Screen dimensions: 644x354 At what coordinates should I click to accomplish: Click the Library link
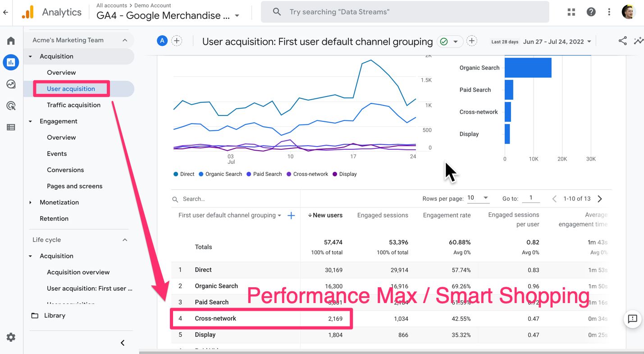point(55,316)
